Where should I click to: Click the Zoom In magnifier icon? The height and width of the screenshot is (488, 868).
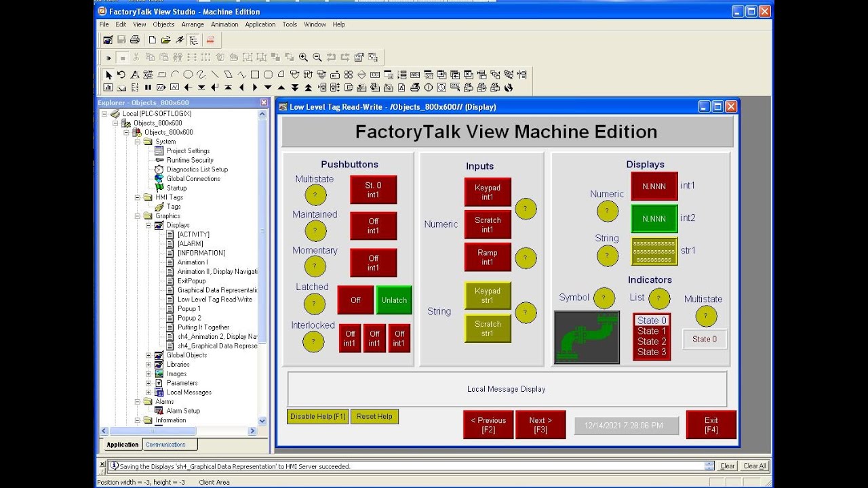pos(303,57)
